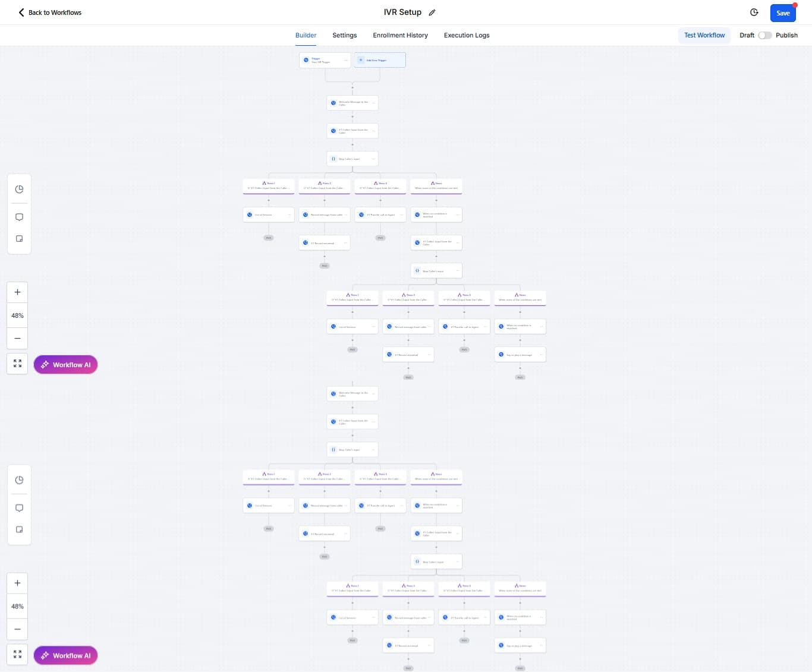This screenshot has height=672, width=812.
Task: View the Enrollment History tab
Action: pyautogui.click(x=400, y=35)
